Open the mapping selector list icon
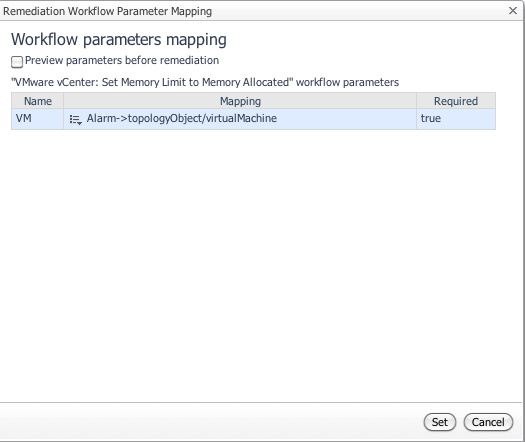The image size is (525, 442). pos(74,119)
